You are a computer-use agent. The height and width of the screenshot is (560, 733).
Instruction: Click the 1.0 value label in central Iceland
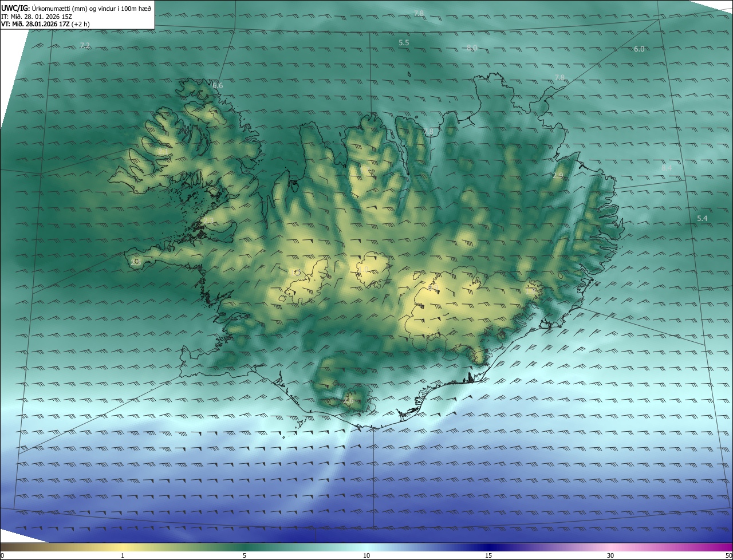(x=363, y=270)
